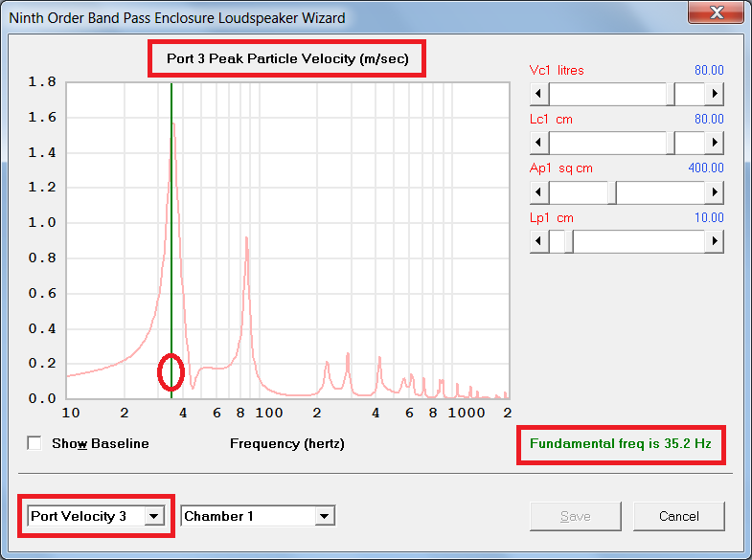752x560 pixels.
Task: Click right arrow of Vc1 litres slider
Action: [714, 94]
